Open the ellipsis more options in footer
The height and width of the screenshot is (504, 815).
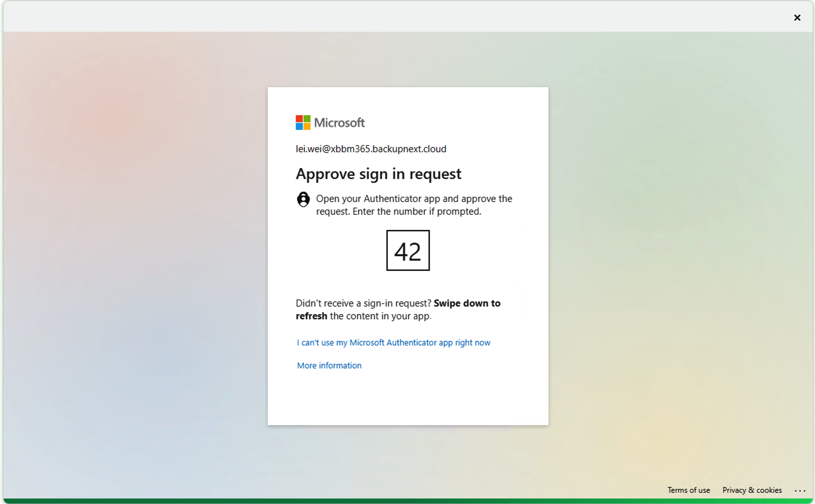800,491
